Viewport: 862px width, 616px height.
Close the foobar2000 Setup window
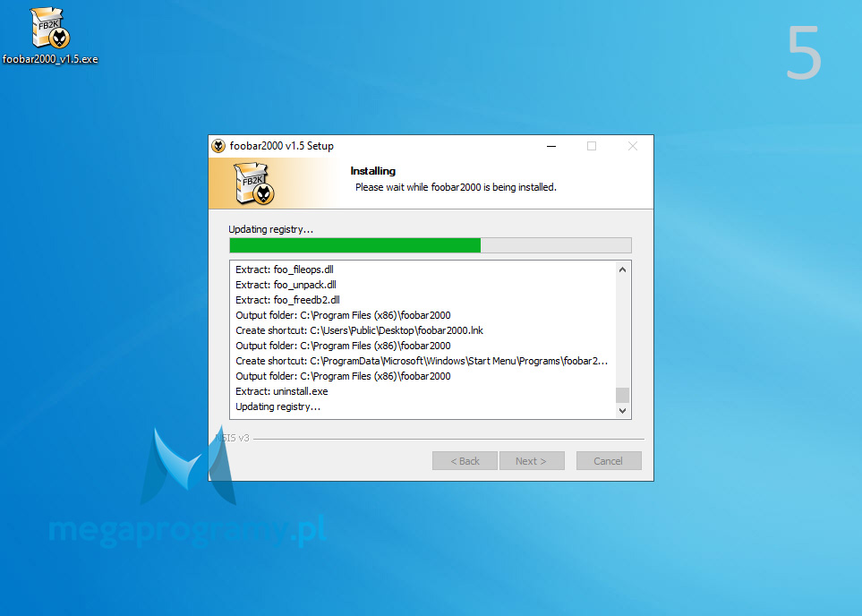[x=633, y=146]
